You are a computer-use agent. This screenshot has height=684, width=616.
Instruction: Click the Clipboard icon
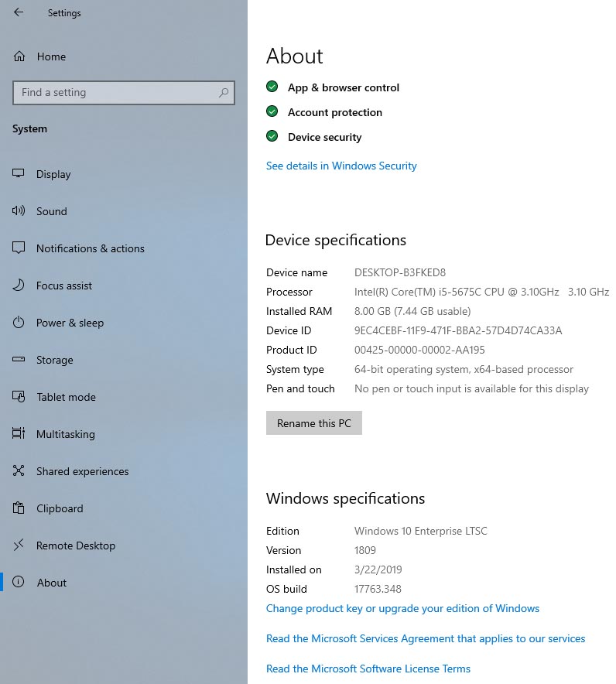[x=19, y=508]
